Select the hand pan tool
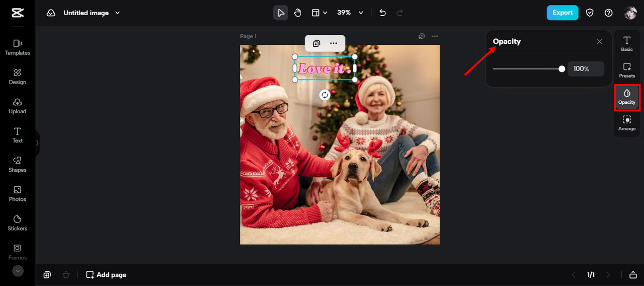644x286 pixels. (x=298, y=13)
